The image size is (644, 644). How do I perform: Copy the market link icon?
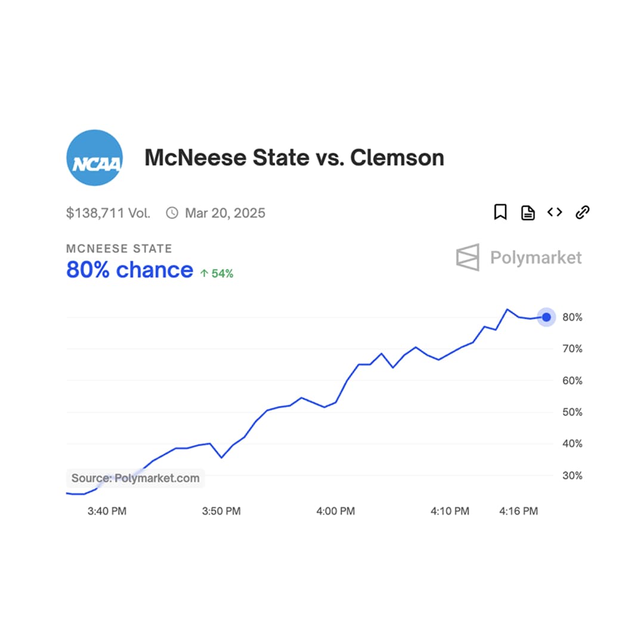tap(582, 212)
